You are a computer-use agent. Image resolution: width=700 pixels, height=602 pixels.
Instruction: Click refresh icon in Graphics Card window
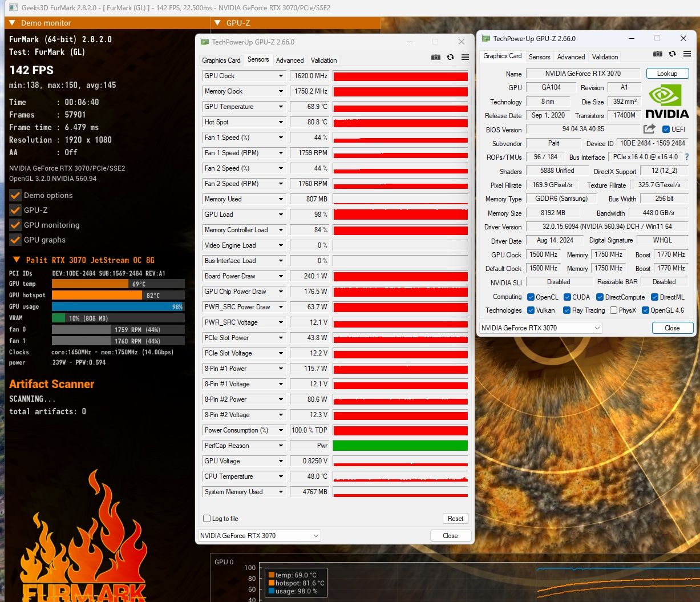[x=672, y=54]
